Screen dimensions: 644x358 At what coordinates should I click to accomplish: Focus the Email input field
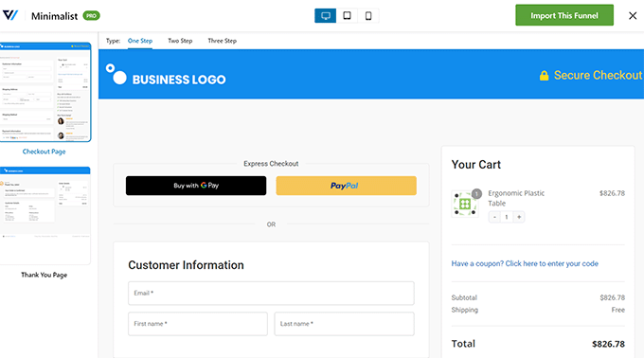(271, 294)
